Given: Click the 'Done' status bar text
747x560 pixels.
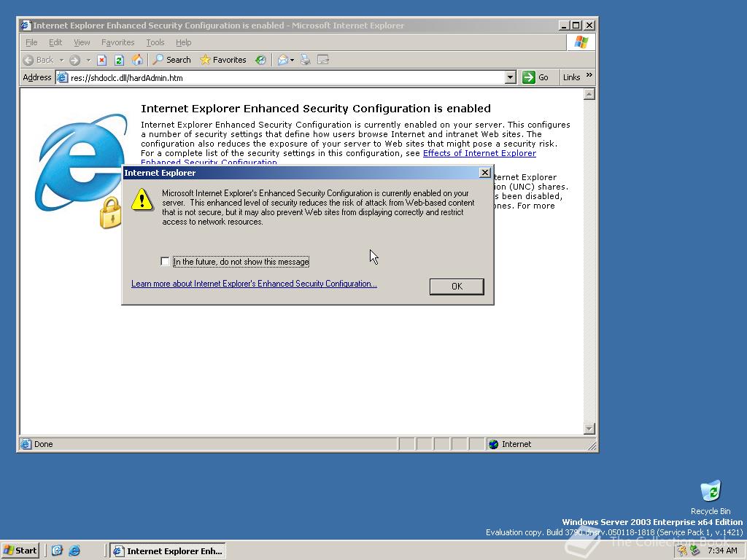Looking at the screenshot, I should pyautogui.click(x=43, y=444).
